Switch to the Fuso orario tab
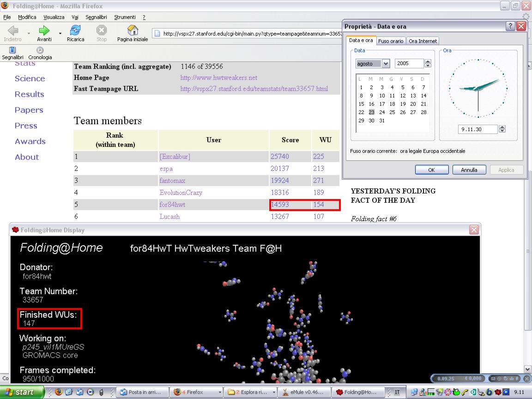The image size is (532, 399). click(391, 41)
